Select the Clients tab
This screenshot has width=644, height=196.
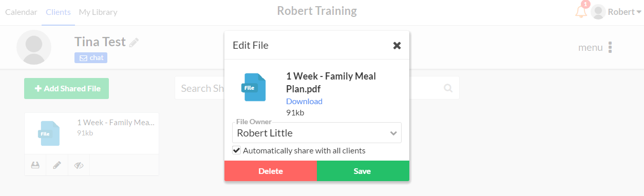pyautogui.click(x=58, y=12)
